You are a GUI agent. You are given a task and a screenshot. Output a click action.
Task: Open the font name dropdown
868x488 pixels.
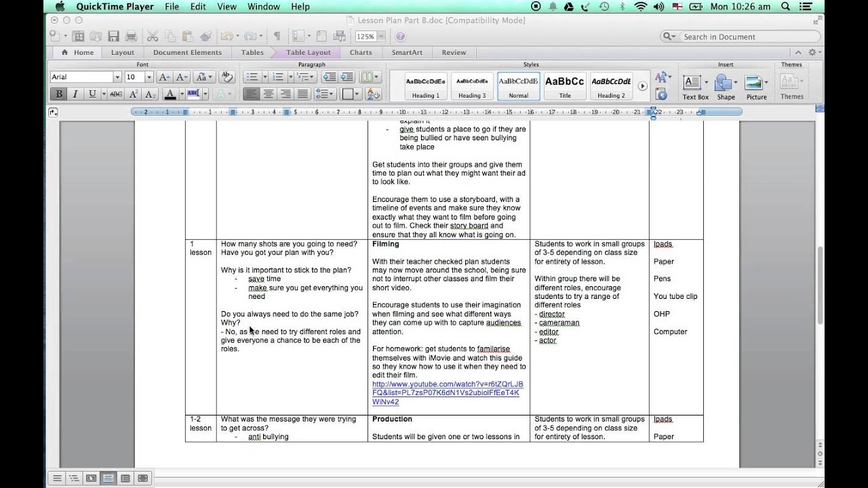117,77
